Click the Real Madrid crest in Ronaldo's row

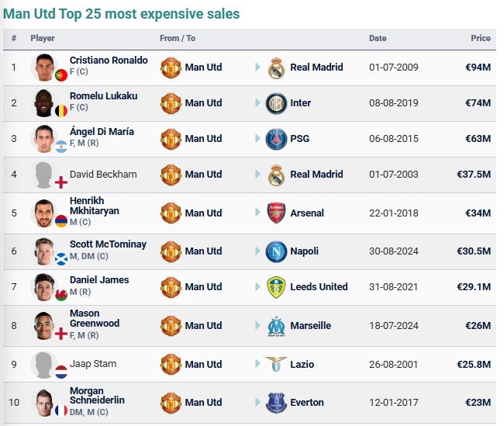(x=276, y=68)
